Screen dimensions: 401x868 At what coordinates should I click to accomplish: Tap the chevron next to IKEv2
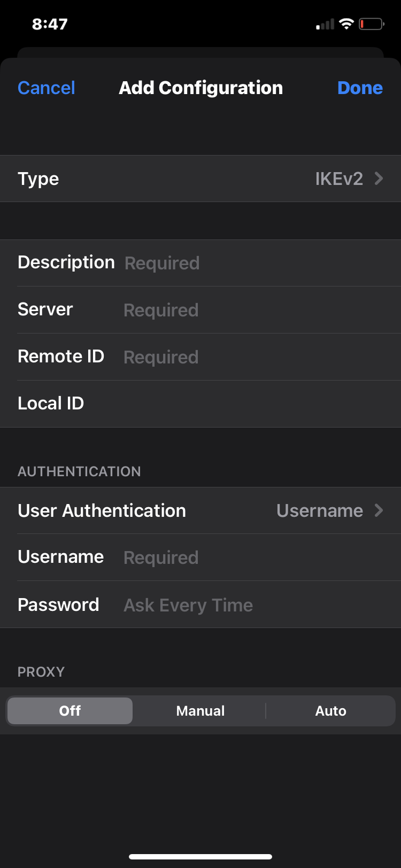[x=379, y=179]
